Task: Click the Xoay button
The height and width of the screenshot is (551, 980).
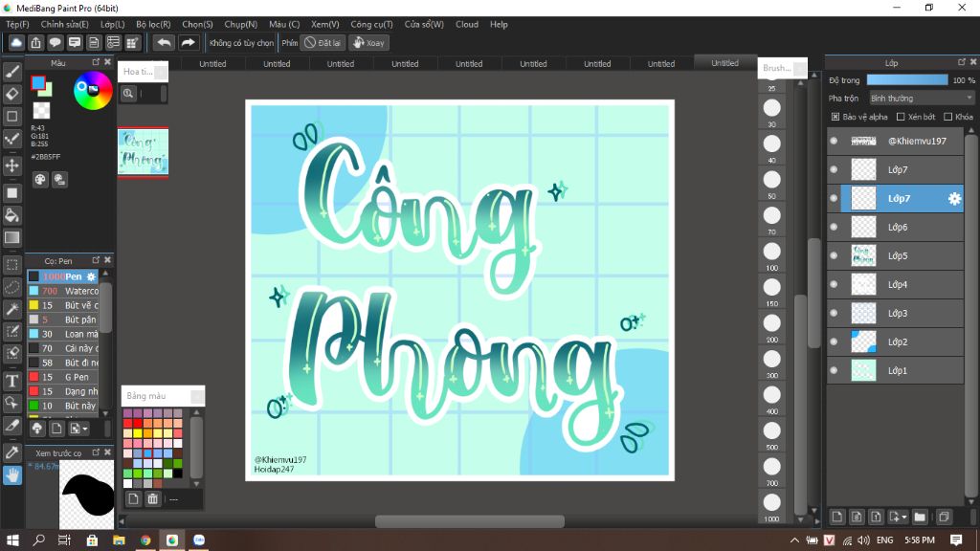Action: 368,42
